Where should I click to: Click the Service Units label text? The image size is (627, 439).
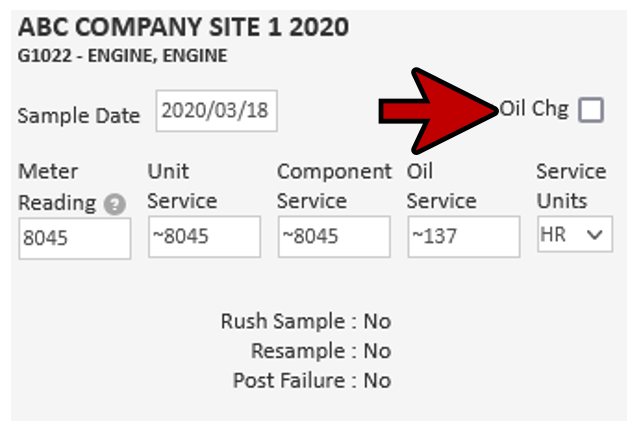(x=571, y=186)
